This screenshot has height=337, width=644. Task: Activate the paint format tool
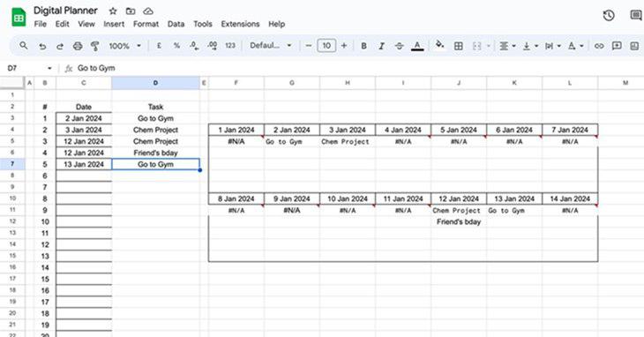(x=95, y=46)
